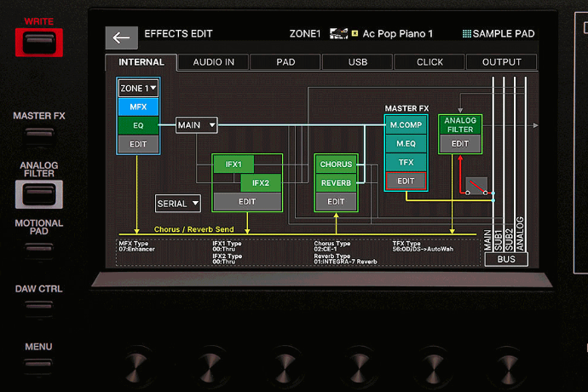Click EDIT under IFX1 and IFX2
The height and width of the screenshot is (392, 588).
[246, 201]
